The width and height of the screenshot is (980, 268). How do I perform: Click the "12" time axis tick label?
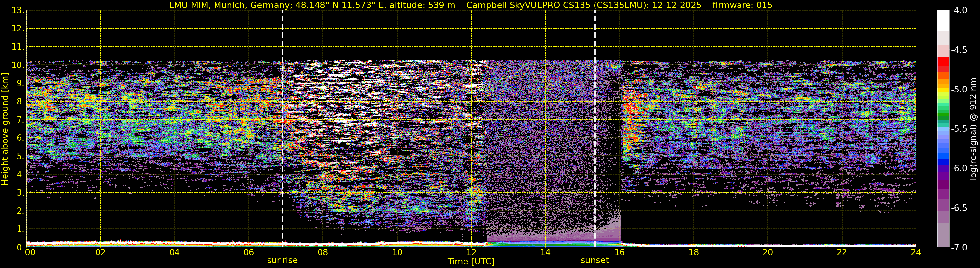471,252
